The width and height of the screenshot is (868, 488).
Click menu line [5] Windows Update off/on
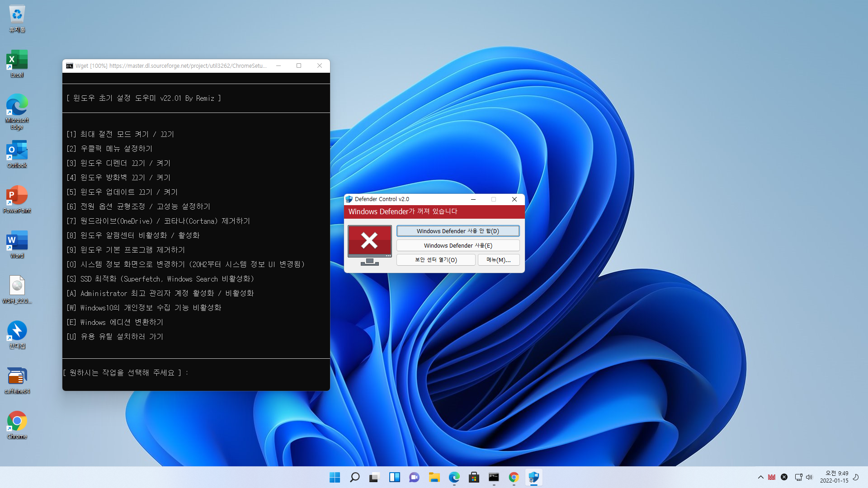coord(122,192)
